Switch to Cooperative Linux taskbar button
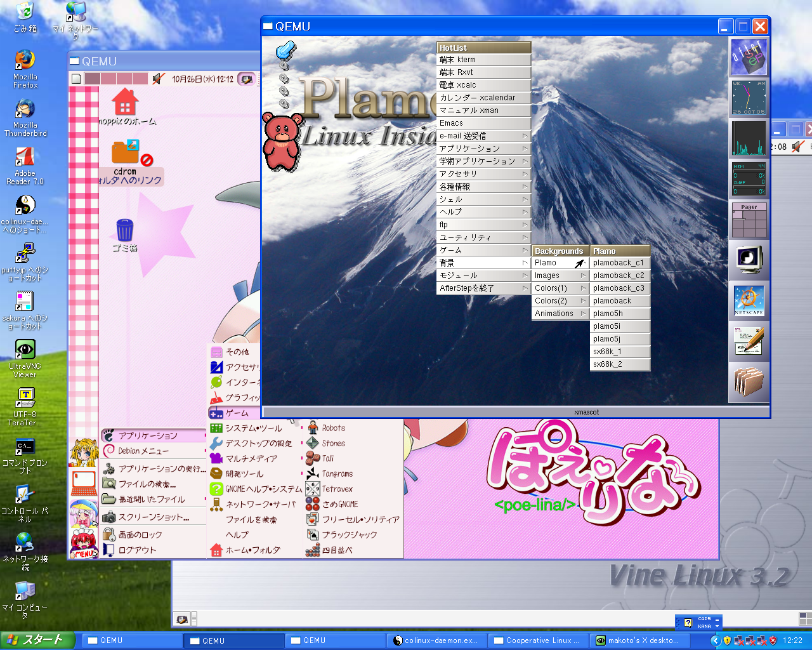Viewport: 812px width, 650px height. pos(538,640)
